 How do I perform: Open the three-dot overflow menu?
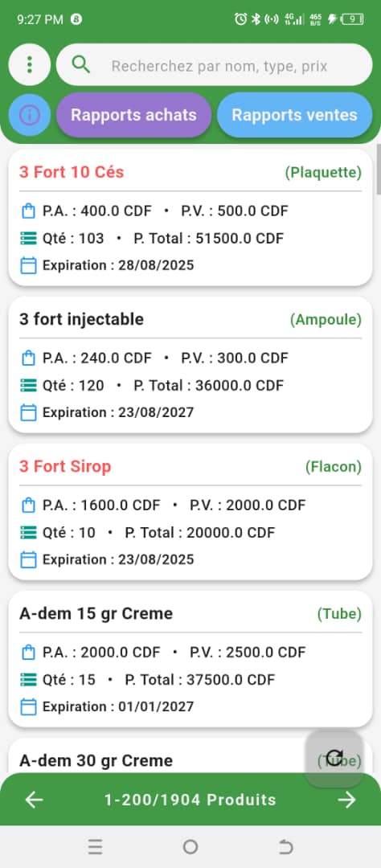click(30, 65)
